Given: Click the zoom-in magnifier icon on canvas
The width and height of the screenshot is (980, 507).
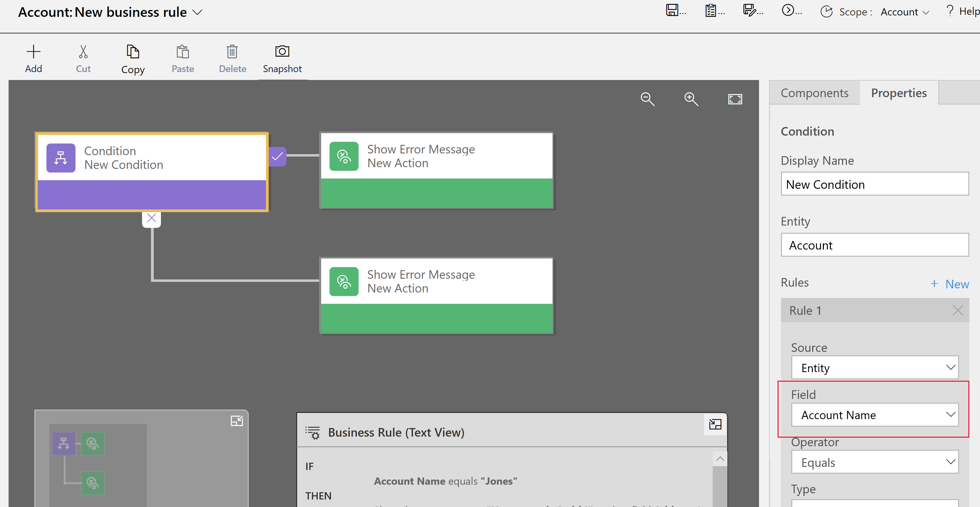Looking at the screenshot, I should (690, 100).
